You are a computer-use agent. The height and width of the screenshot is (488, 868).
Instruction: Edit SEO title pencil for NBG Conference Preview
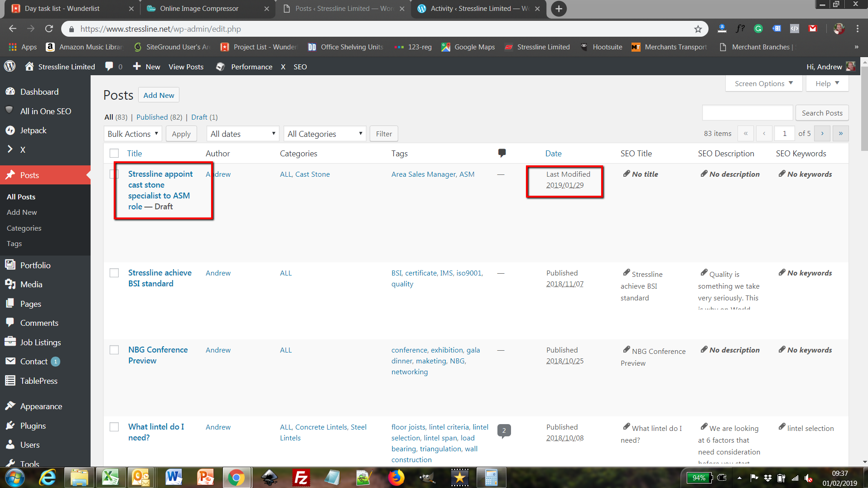pyautogui.click(x=627, y=349)
